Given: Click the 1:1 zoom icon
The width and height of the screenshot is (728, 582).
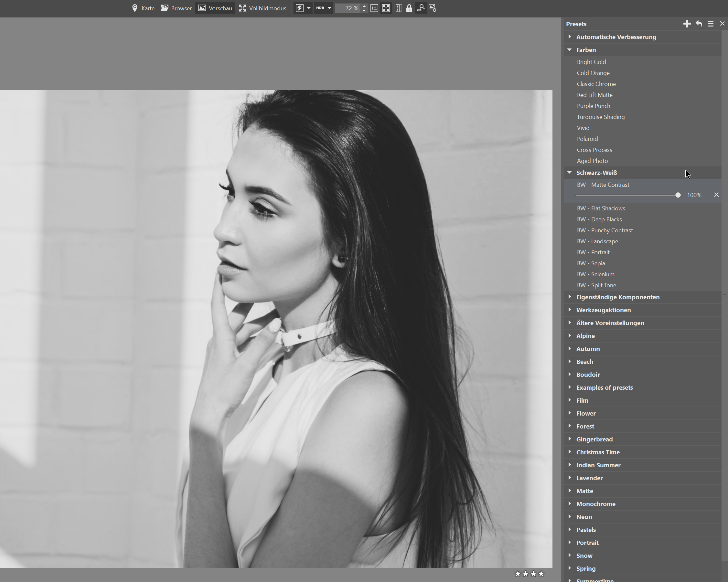Looking at the screenshot, I should point(374,8).
